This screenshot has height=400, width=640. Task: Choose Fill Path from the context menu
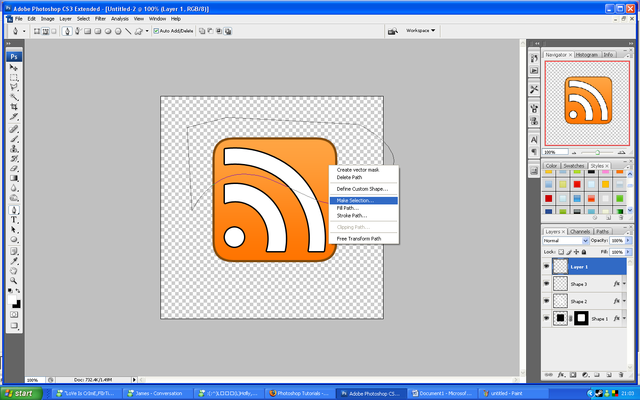(x=364, y=208)
